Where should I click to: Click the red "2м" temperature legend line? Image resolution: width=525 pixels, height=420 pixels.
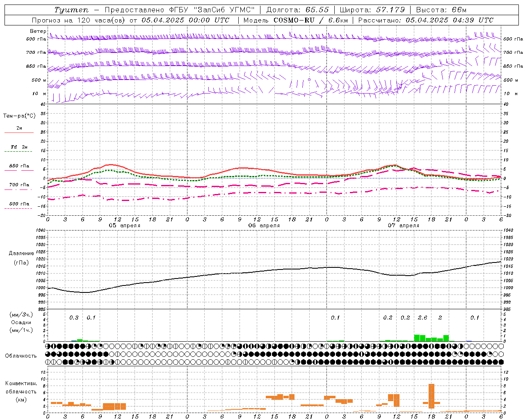[x=19, y=133]
